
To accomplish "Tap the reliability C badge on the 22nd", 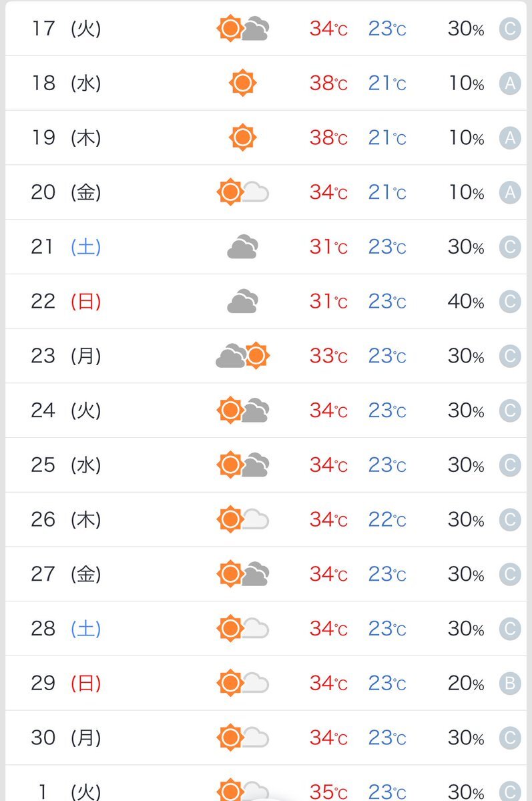I will [x=510, y=302].
